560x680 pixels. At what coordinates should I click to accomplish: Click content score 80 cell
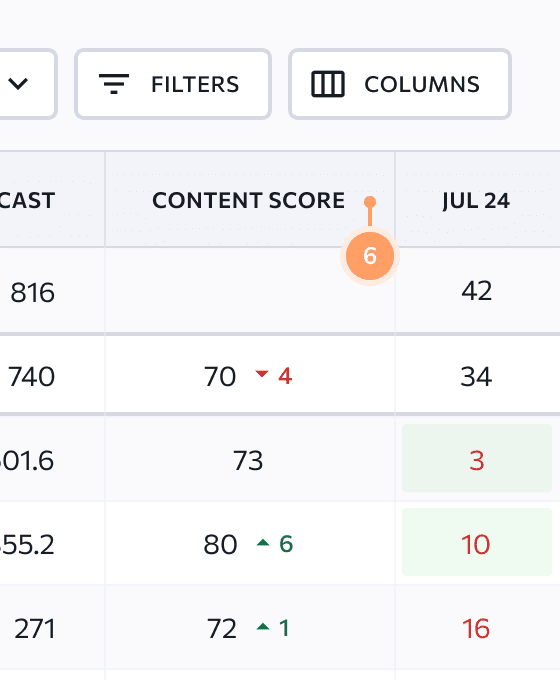[x=220, y=545]
